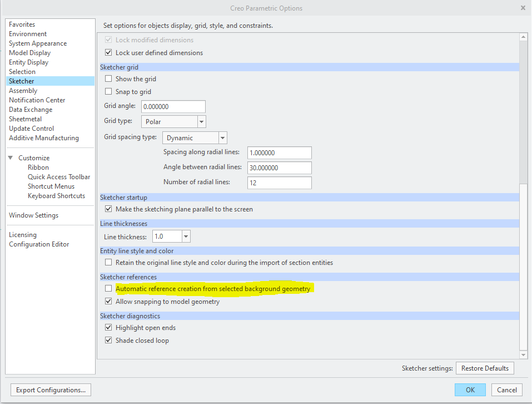Uncheck Highlight open ends
The width and height of the screenshot is (532, 404).
[x=108, y=327]
